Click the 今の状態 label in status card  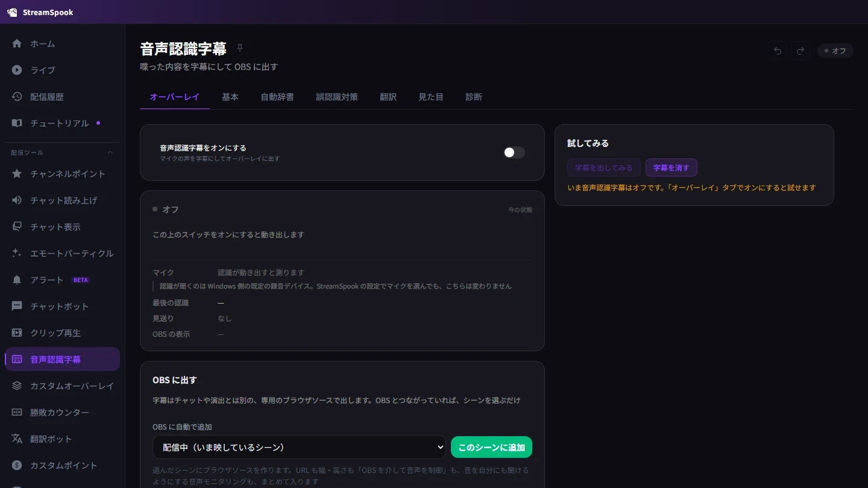pyautogui.click(x=520, y=210)
